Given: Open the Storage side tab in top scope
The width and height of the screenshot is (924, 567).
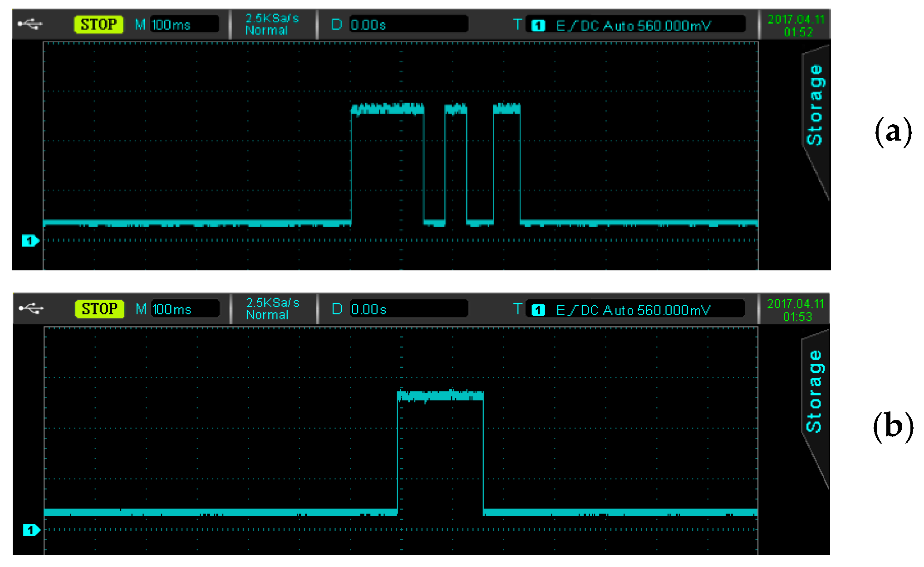Looking at the screenshot, I should point(816,105).
